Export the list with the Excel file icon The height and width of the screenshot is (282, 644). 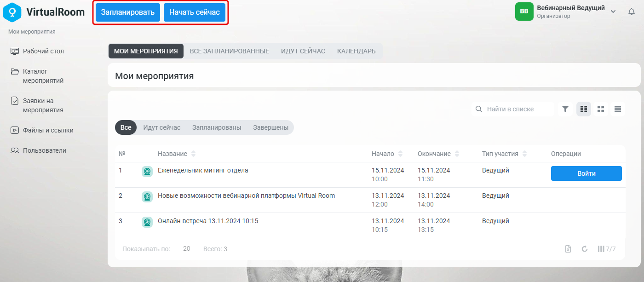click(568, 249)
